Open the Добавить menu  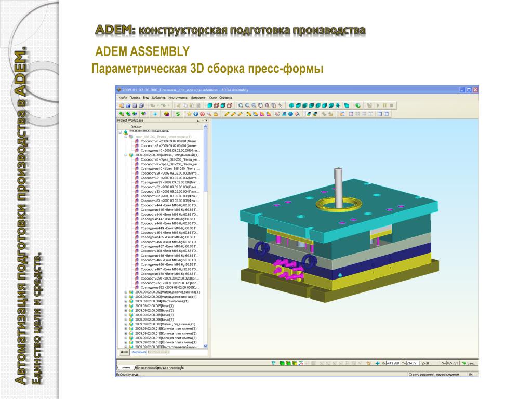pos(158,98)
